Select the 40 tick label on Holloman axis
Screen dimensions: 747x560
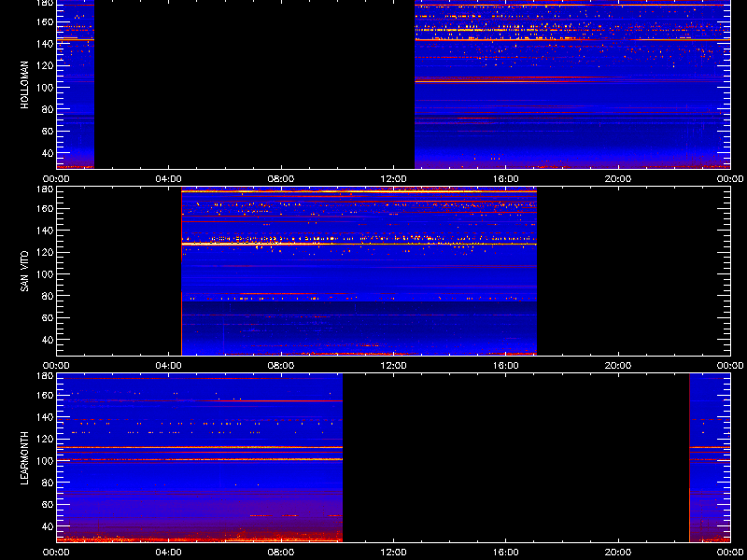click(49, 153)
